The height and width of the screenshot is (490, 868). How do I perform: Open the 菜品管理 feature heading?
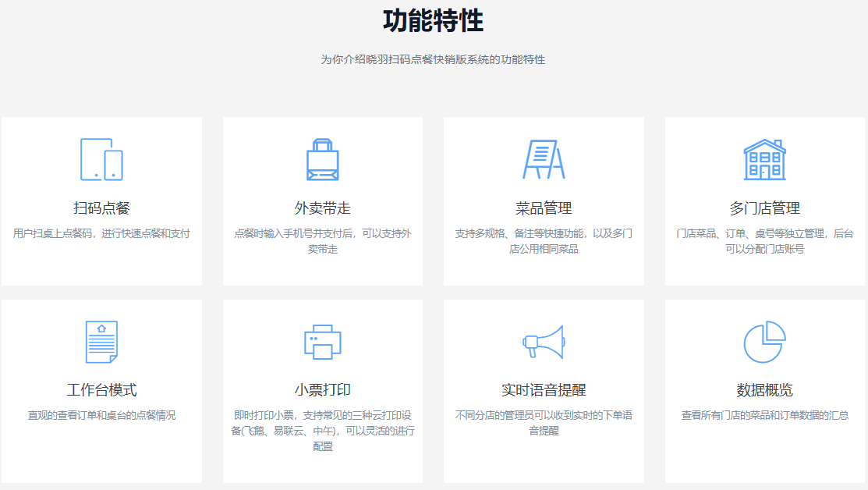click(544, 208)
